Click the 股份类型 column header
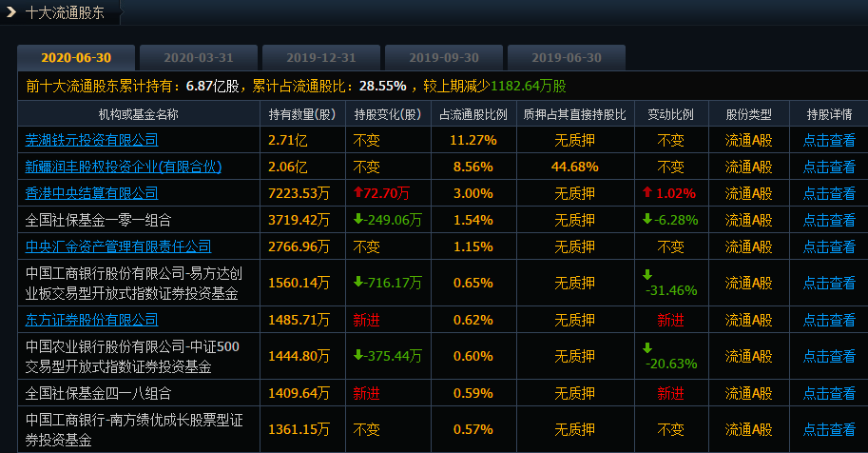 coord(748,114)
